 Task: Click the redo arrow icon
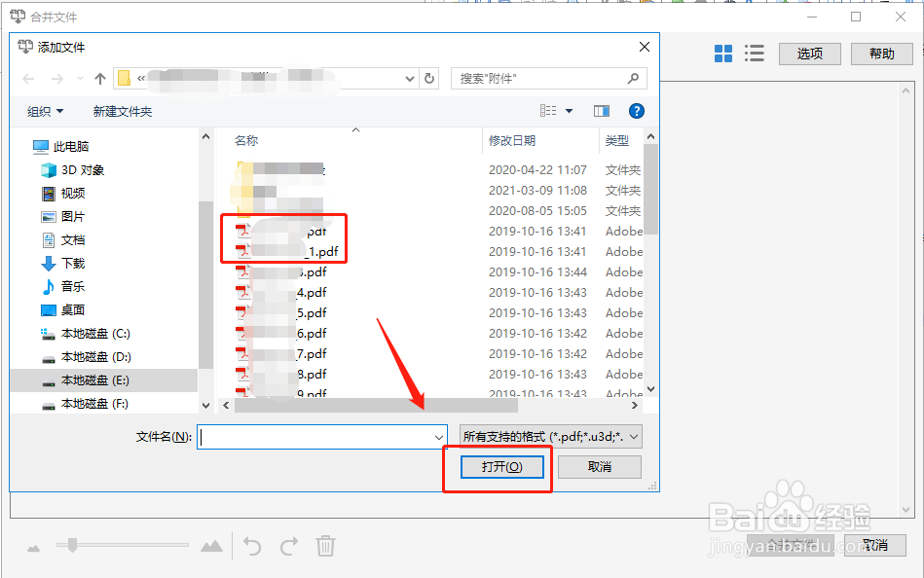[x=290, y=546]
